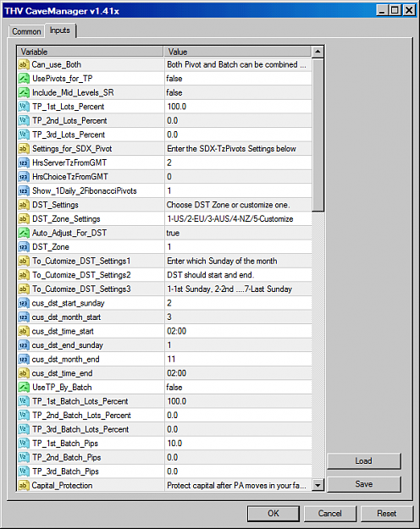Select the To_Cutomize_DST_Settings2 row name
This screenshot has height=529, width=420.
coord(81,275)
